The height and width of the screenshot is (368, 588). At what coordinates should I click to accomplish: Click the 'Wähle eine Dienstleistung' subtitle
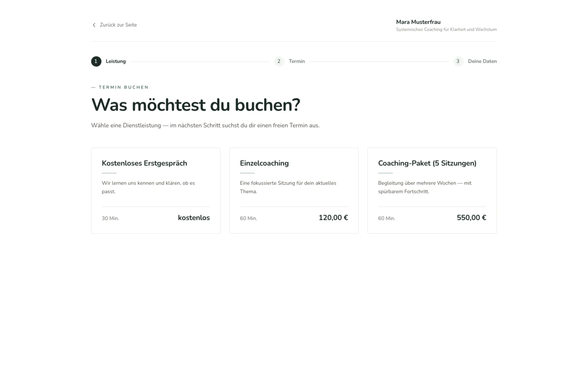click(x=205, y=125)
